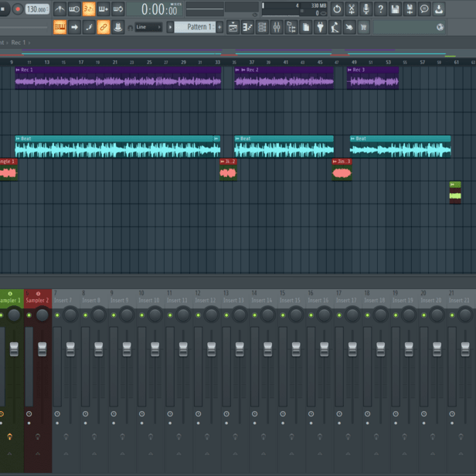
Task: Select the Insert 12 mixer track label
Action: pyautogui.click(x=206, y=301)
